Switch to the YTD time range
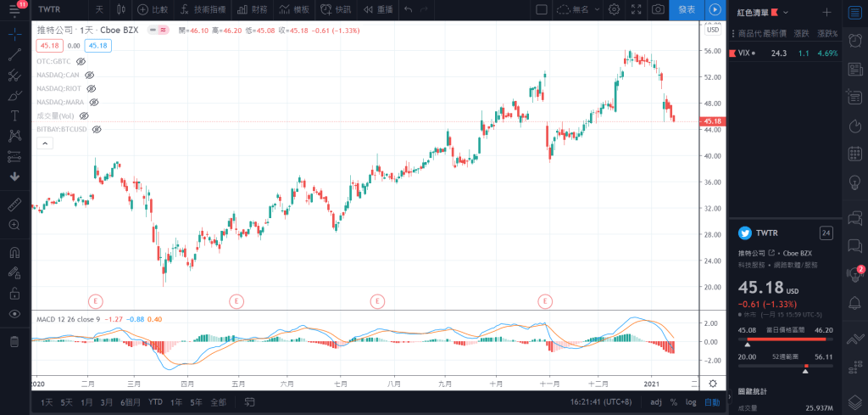The width and height of the screenshot is (868, 415). coord(155,402)
